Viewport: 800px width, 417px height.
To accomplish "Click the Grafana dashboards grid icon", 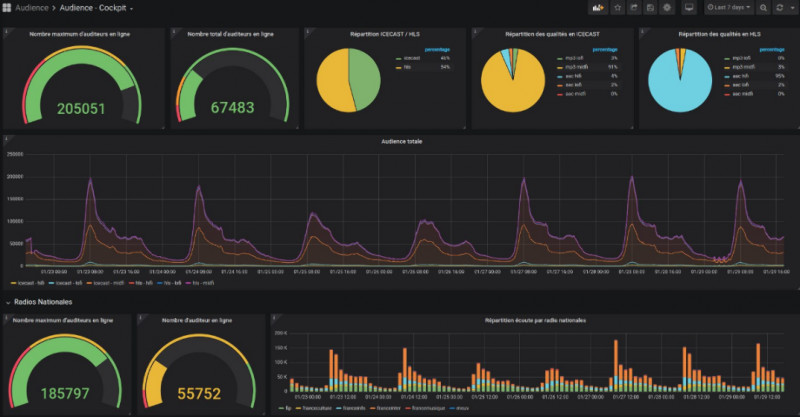I will [7, 8].
